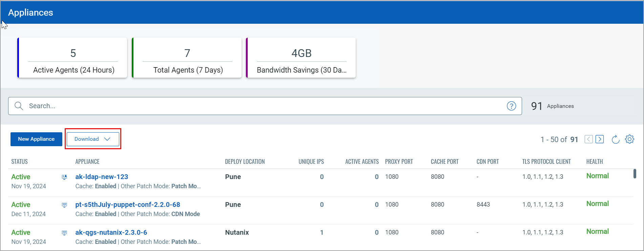Sort by DEPLOY LOCATION column header
The width and height of the screenshot is (644, 251).
[245, 161]
